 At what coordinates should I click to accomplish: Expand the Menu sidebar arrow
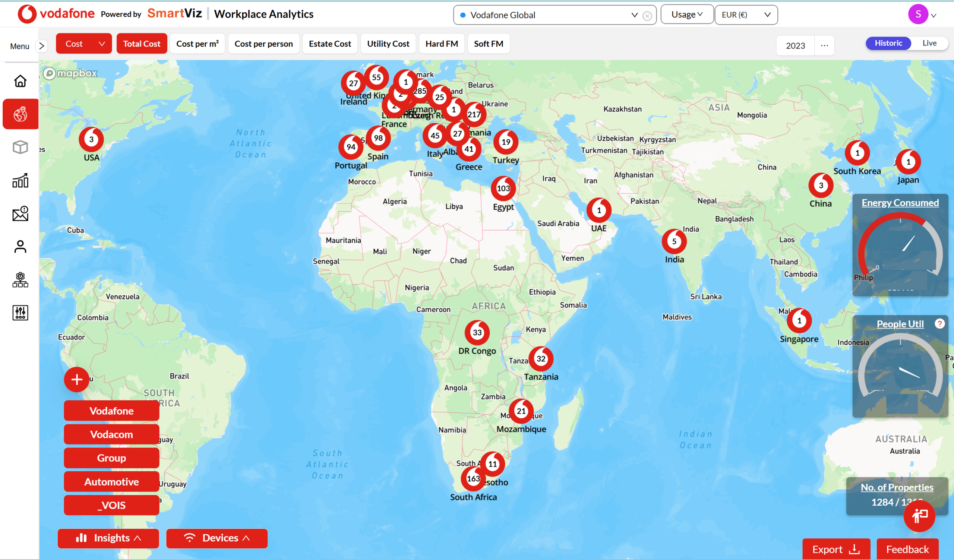coord(42,46)
